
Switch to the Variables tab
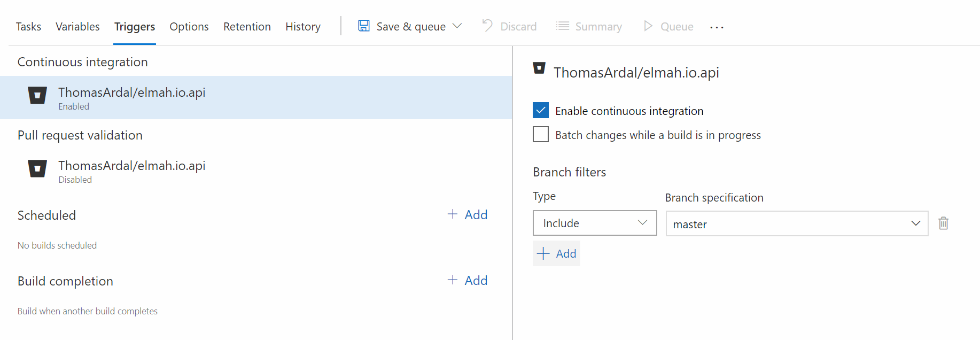point(77,26)
